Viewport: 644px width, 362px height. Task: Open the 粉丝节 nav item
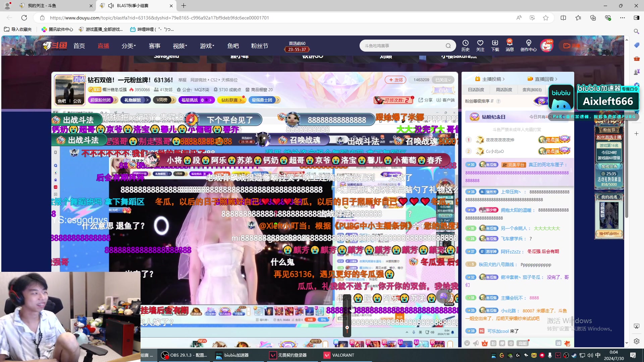260,46
